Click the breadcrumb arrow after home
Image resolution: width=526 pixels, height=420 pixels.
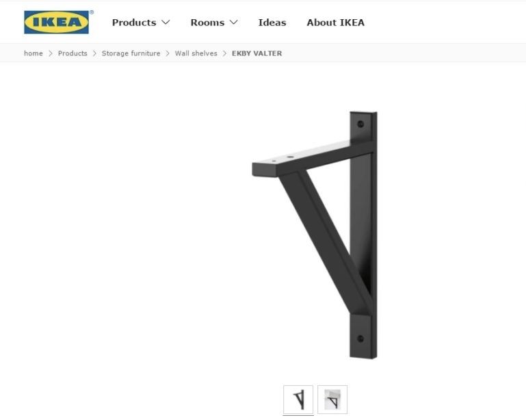click(x=51, y=53)
